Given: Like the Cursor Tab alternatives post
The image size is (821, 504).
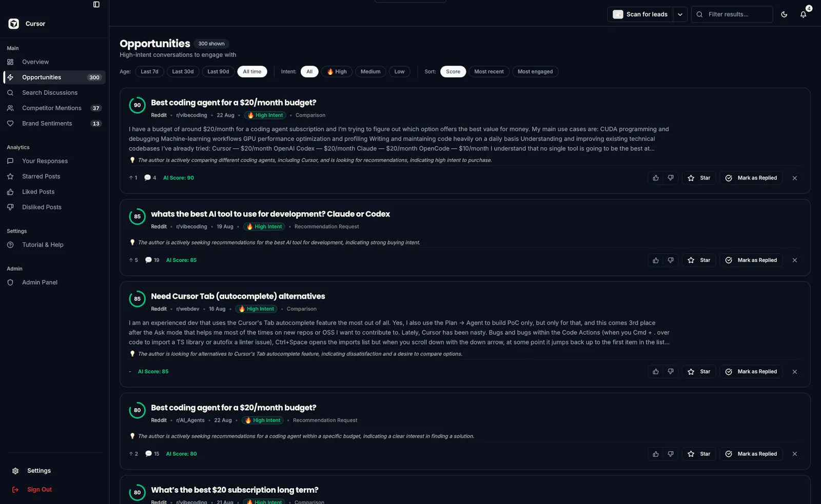Looking at the screenshot, I should click(656, 372).
